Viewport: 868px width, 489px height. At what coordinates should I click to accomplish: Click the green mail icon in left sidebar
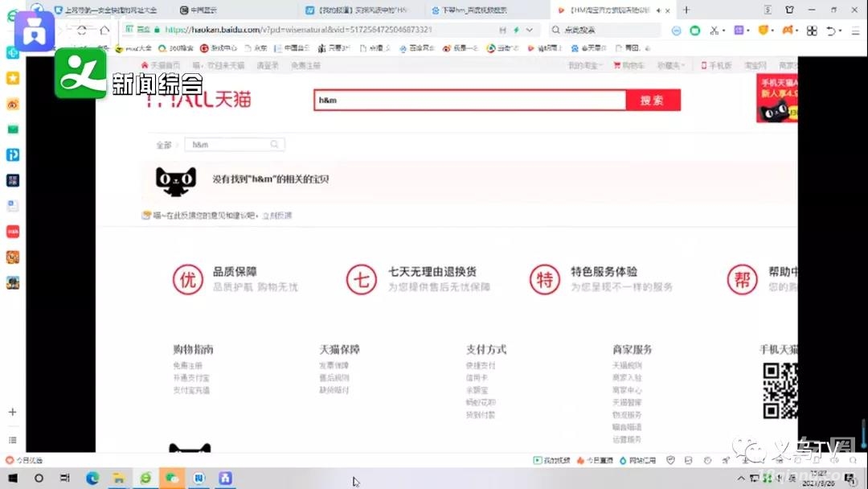[13, 129]
